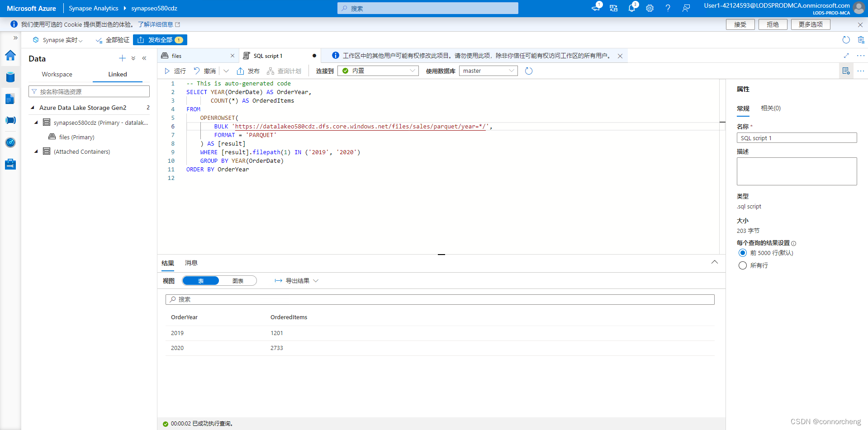Open the Integrate hub icon
The image size is (868, 430).
click(10, 120)
